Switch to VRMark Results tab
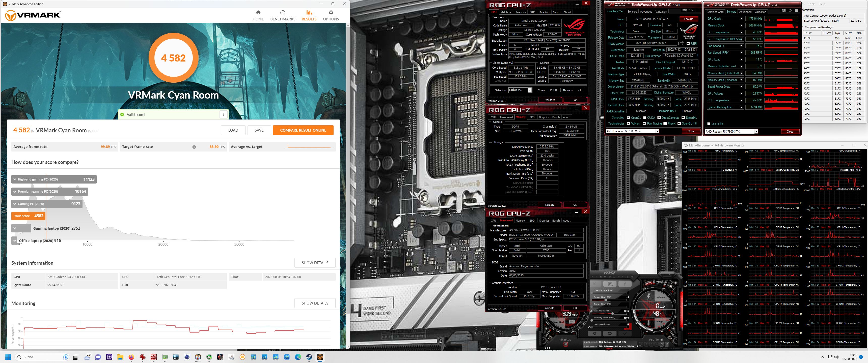The width and height of the screenshot is (868, 363). (309, 15)
